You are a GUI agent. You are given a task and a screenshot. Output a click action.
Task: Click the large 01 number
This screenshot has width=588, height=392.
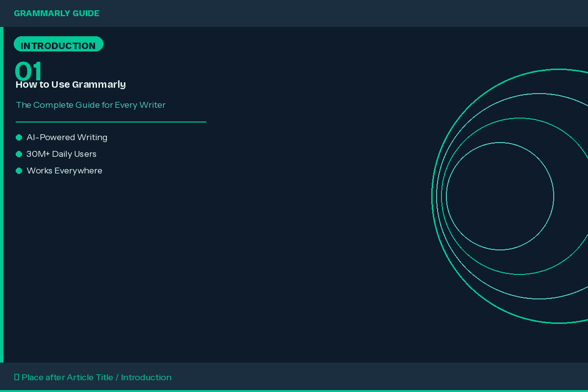pos(29,72)
